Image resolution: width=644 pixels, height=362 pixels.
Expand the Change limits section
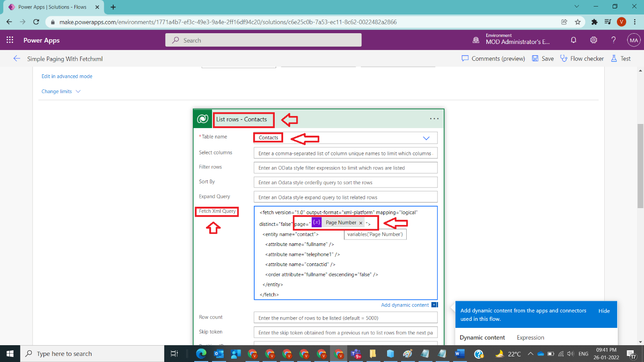point(57,91)
